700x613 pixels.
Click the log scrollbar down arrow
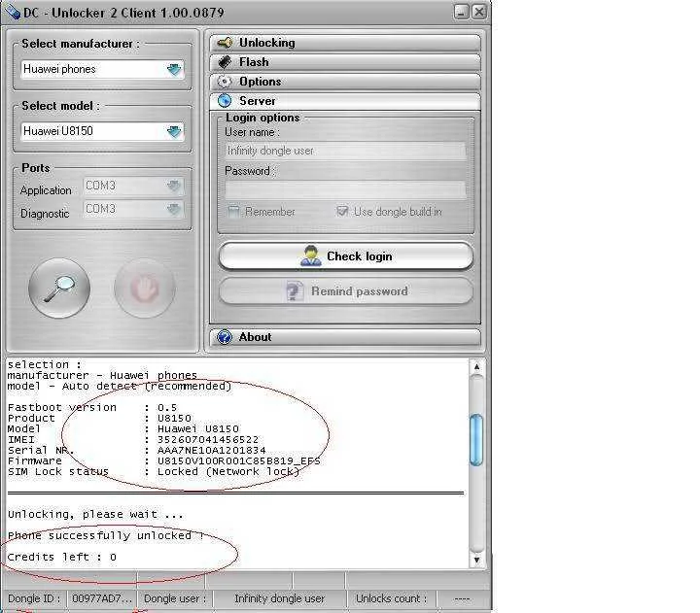pos(476,560)
